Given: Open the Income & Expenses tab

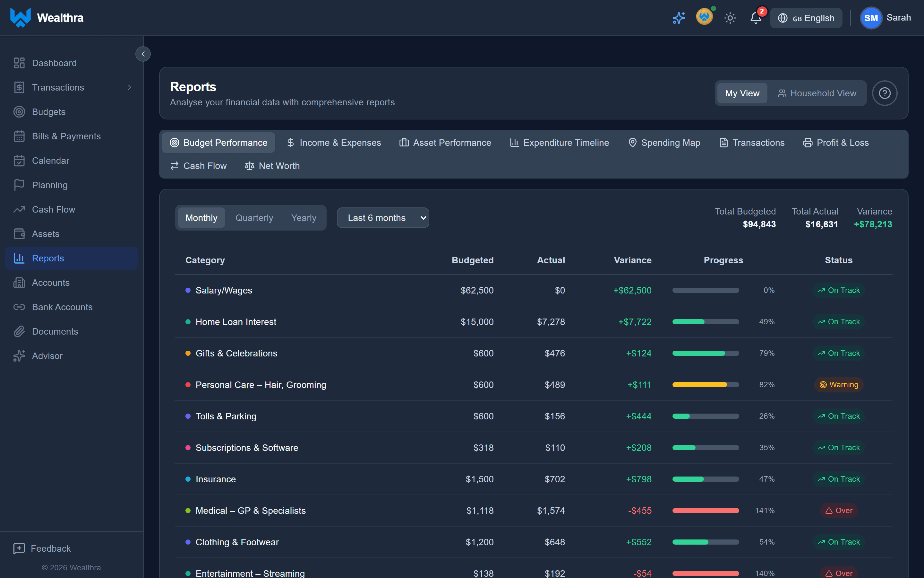Looking at the screenshot, I should [x=334, y=143].
